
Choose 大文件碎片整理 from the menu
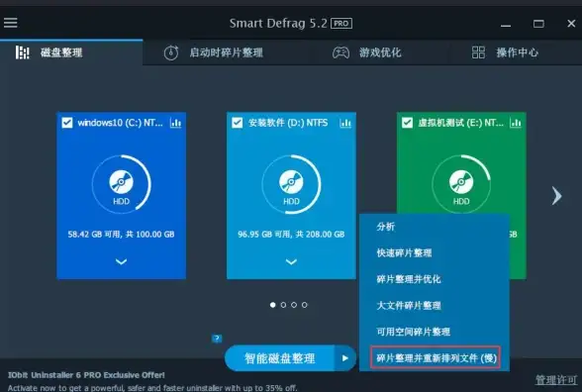pos(435,306)
